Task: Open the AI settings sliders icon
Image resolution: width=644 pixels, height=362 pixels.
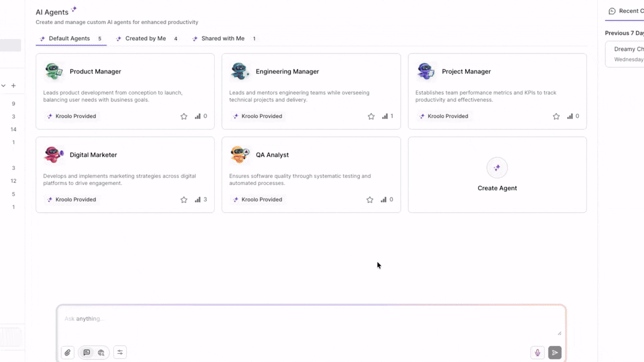Action: pos(120,352)
